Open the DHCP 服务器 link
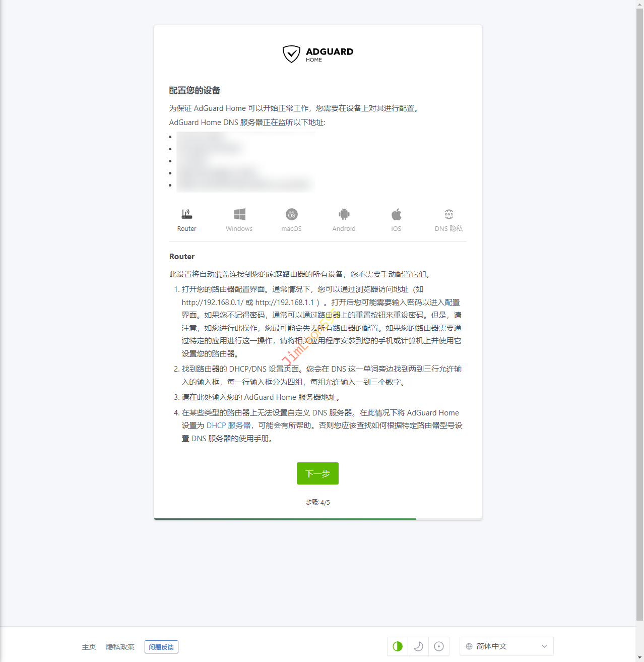This screenshot has width=644, height=662. (228, 426)
